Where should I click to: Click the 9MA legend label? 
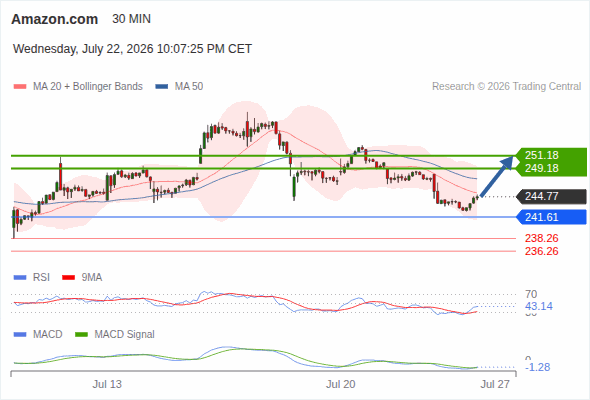click(x=92, y=278)
